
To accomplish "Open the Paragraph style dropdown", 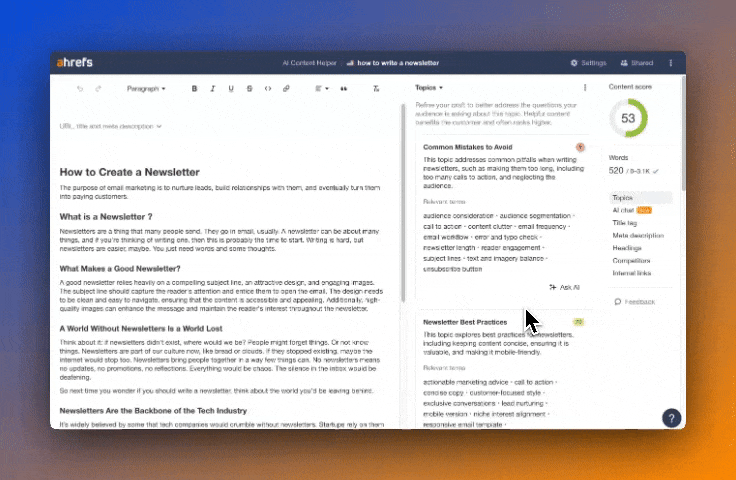I will [x=146, y=88].
